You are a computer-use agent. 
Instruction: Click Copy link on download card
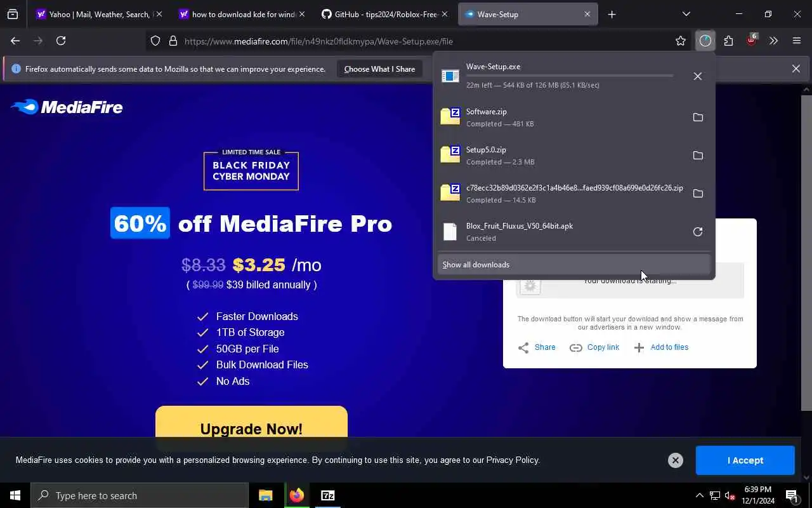[594, 347]
